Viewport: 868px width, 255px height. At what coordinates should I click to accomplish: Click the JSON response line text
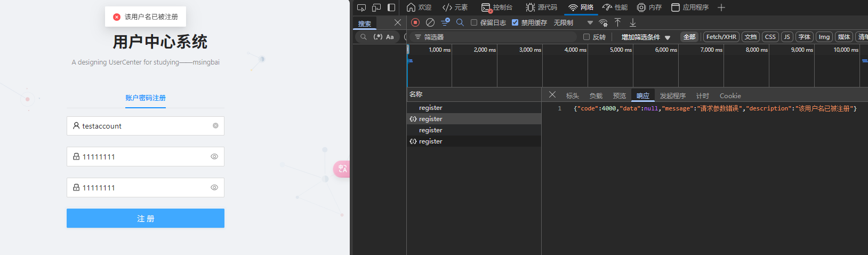point(715,108)
